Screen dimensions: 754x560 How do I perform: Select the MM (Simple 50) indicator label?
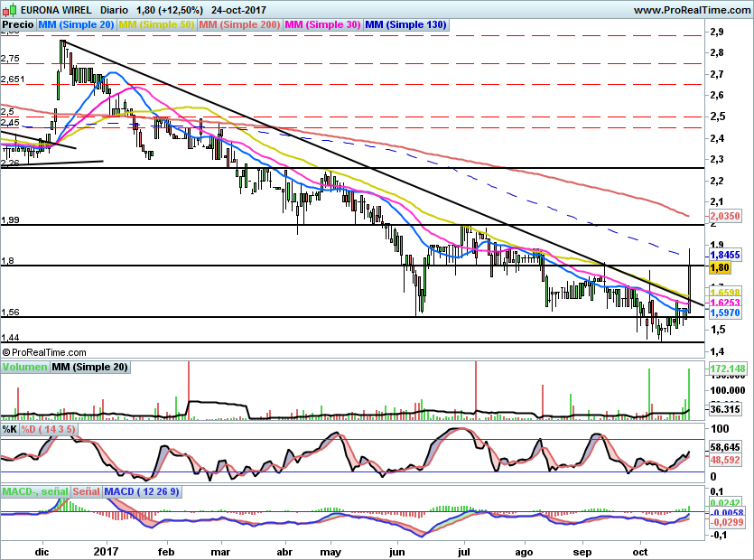tap(156, 25)
